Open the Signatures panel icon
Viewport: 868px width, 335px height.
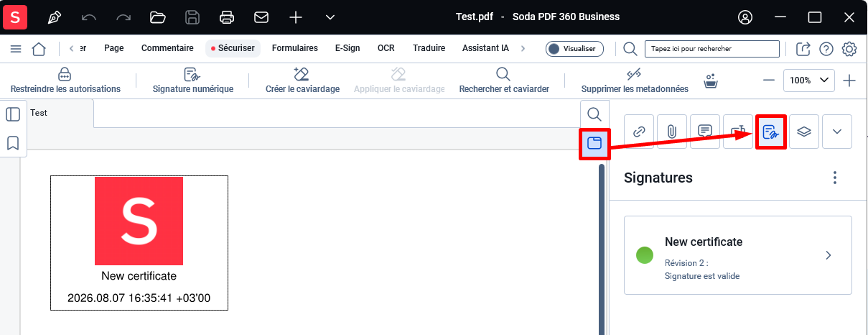tap(771, 132)
